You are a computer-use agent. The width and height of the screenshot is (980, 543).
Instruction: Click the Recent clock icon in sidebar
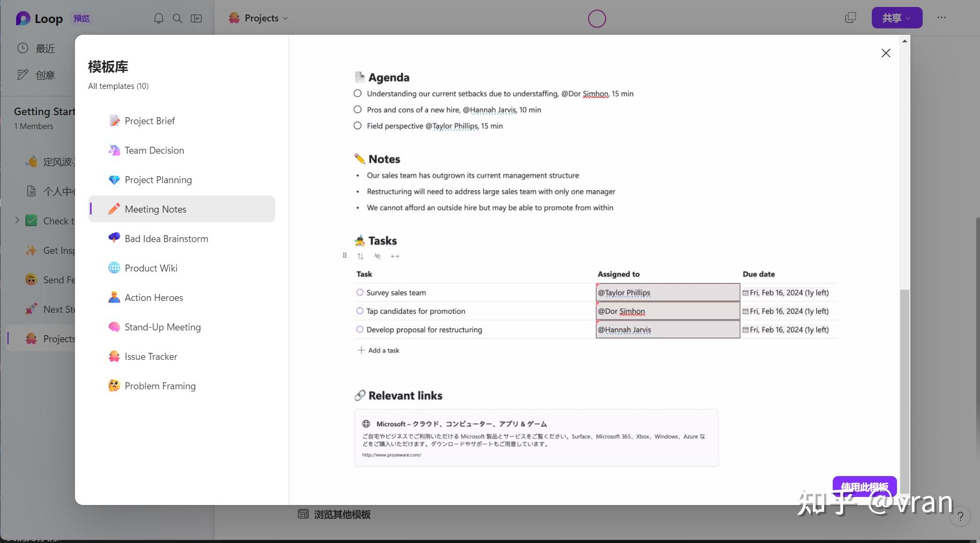[x=22, y=48]
